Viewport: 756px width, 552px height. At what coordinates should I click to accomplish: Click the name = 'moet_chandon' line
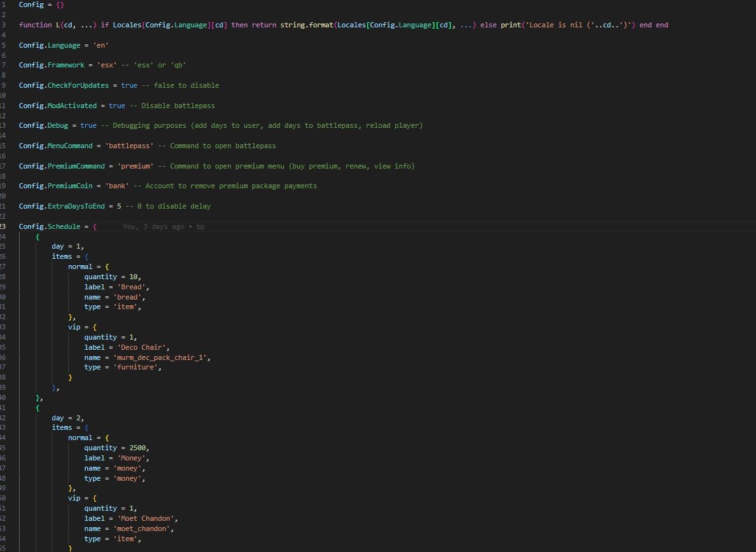(x=129, y=529)
